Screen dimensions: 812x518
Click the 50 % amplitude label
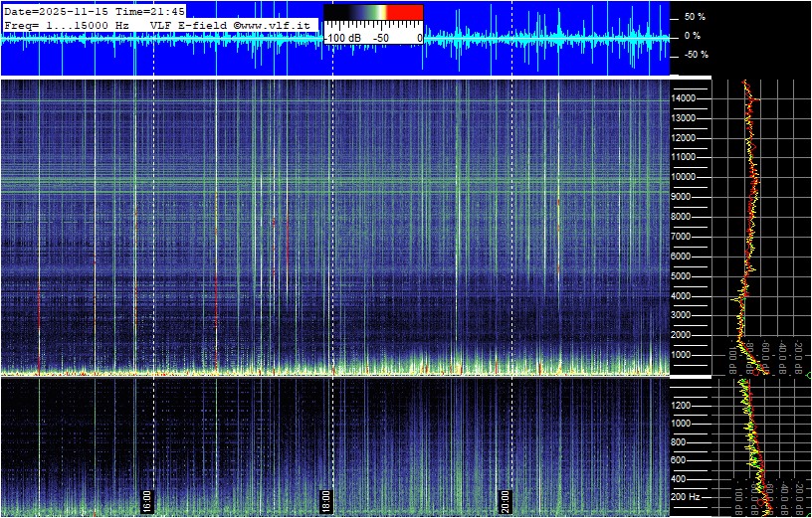(695, 17)
